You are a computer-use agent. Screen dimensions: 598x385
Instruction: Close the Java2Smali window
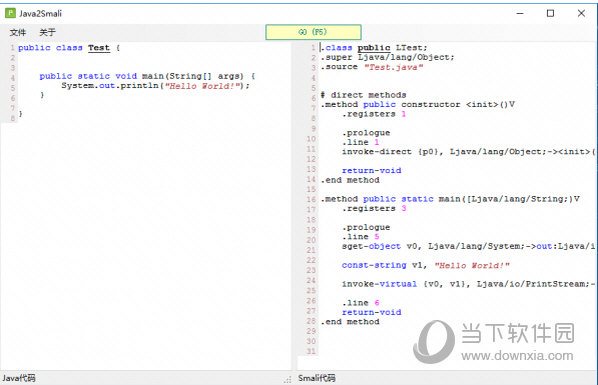click(x=581, y=13)
